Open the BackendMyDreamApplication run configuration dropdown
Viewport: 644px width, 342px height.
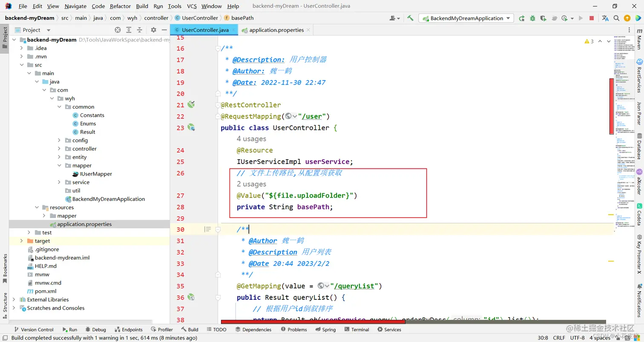coord(466,18)
